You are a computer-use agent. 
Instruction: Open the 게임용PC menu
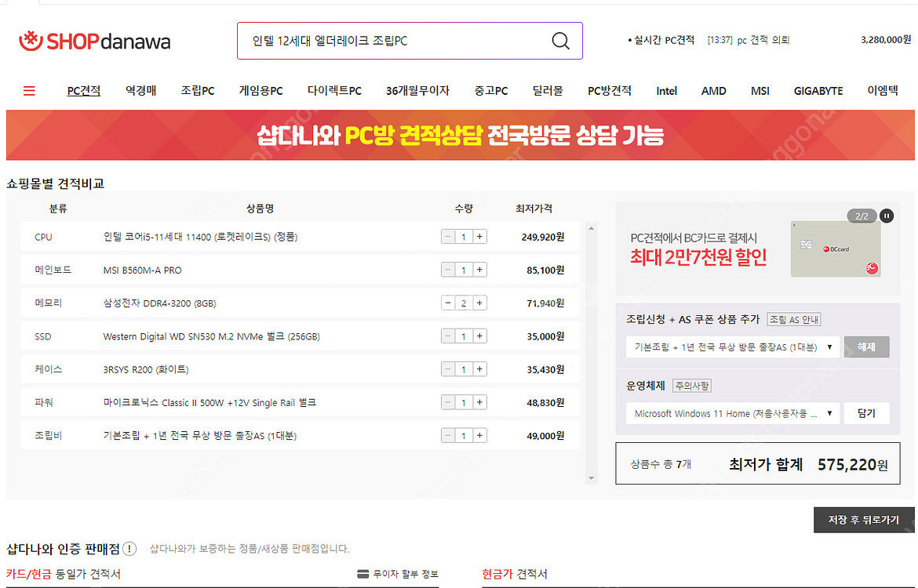260,91
